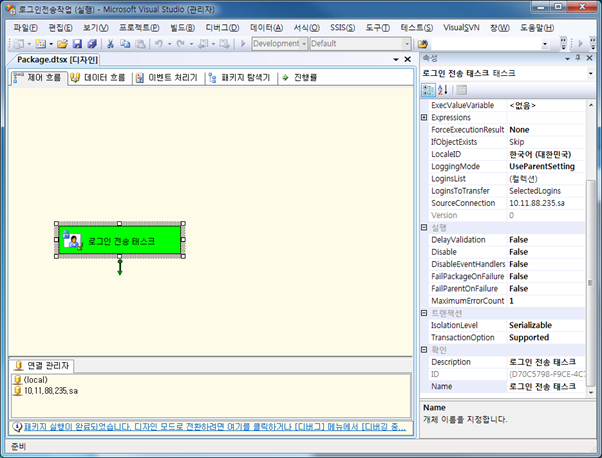The width and height of the screenshot is (602, 458).
Task: Click the Categorized view icon in properties
Action: pyautogui.click(x=428, y=90)
